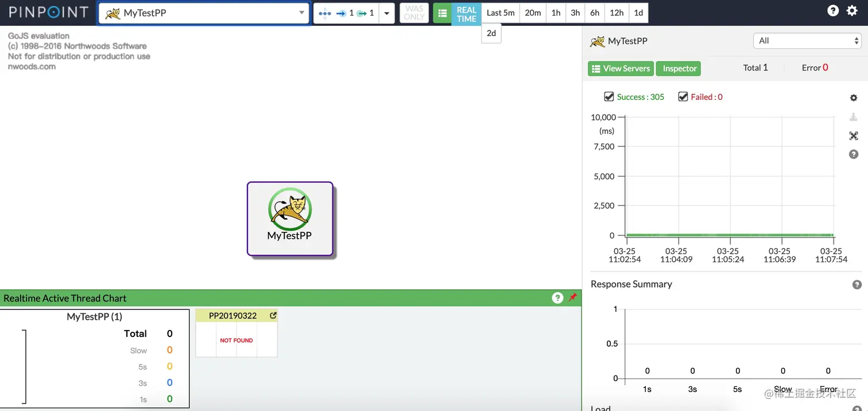The width and height of the screenshot is (868, 411).
Task: Click the Response Summary heading
Action: coord(631,284)
